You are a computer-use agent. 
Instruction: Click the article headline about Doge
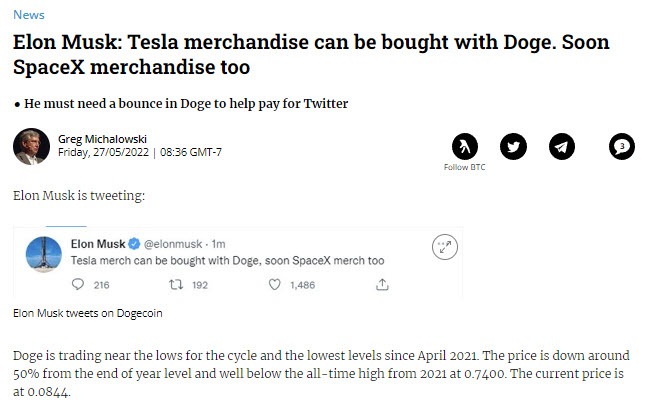311,54
